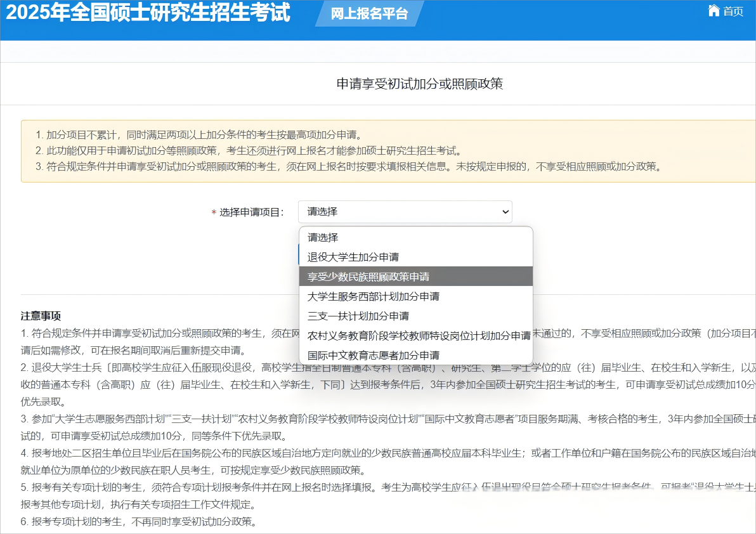Pick 国际中文教育志愿者加分申请 from the dropdown
Screen dimensions: 756x534
(x=374, y=355)
